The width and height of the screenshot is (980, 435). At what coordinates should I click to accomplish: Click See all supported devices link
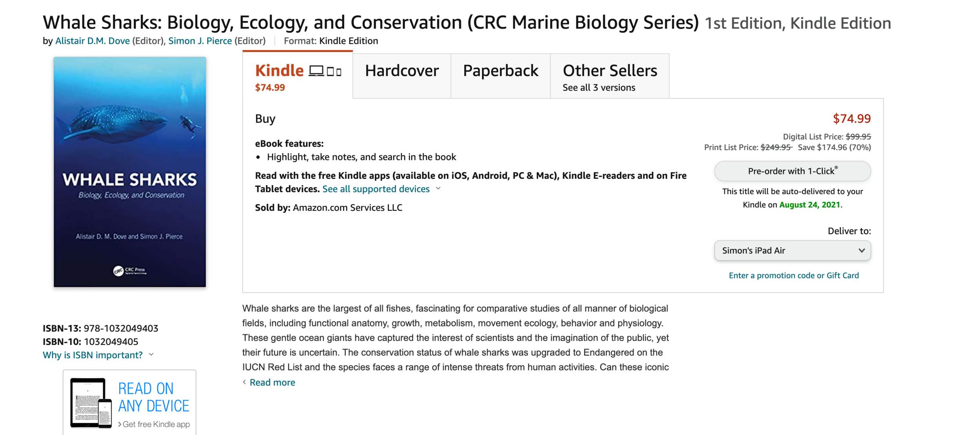click(x=376, y=189)
